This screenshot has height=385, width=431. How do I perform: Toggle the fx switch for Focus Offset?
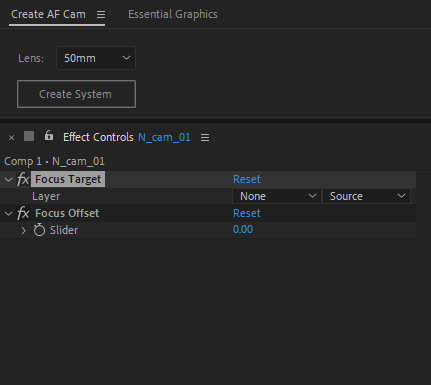click(x=23, y=213)
